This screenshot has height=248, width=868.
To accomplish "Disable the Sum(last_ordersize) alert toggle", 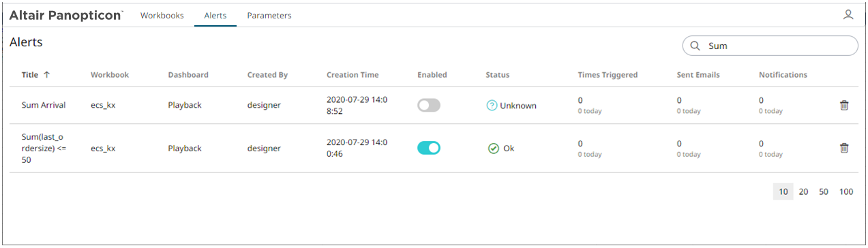I will click(429, 148).
